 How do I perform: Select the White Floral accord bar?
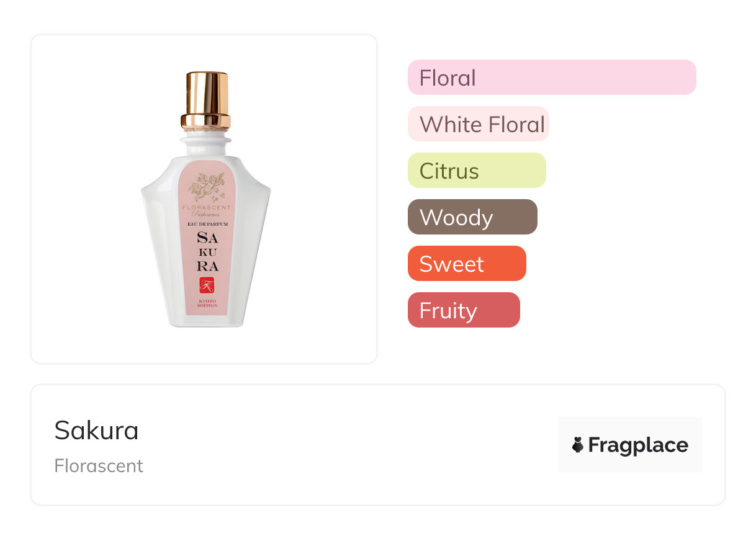point(478,124)
